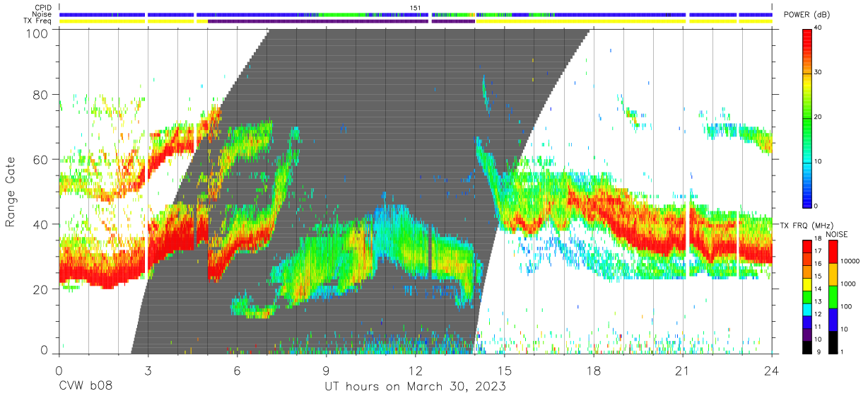Image resolution: width=868 pixels, height=401 pixels.
Task: Click the POWER (dB) legend title
Action: (x=807, y=15)
